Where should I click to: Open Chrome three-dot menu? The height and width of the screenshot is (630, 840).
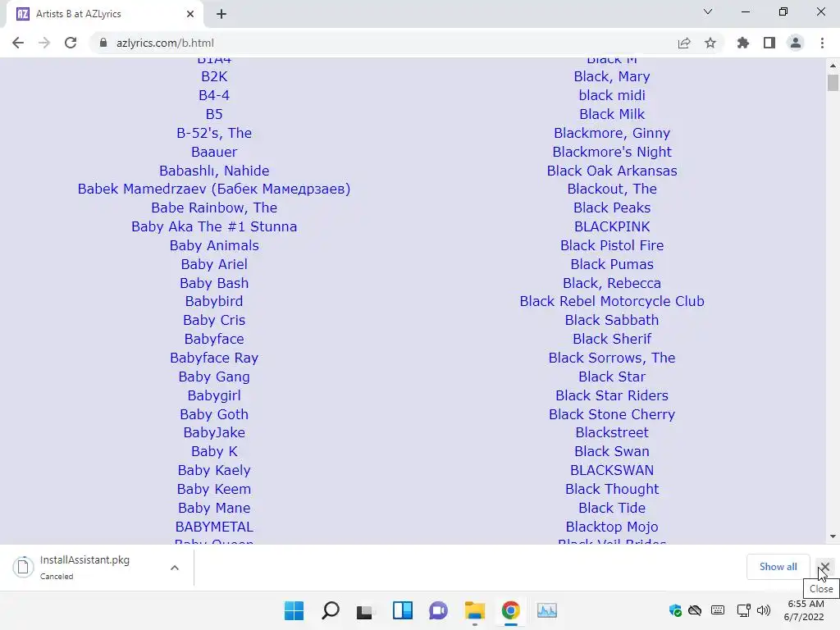(822, 43)
